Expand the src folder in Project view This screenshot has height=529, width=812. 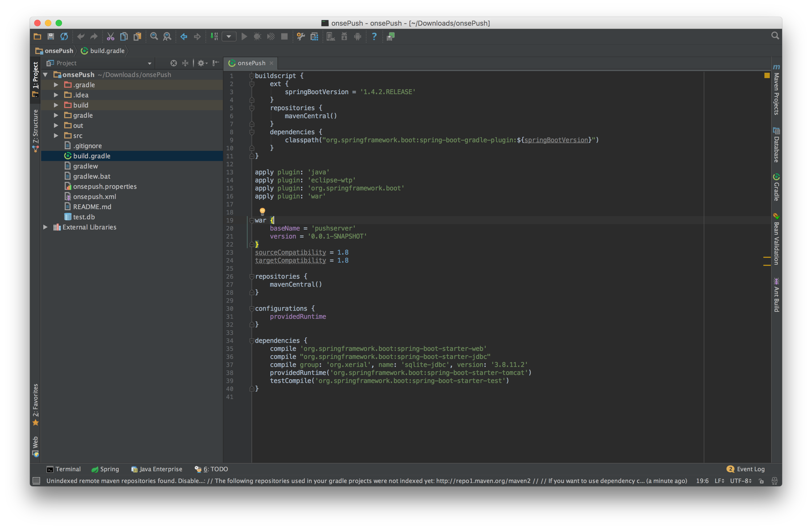point(56,136)
